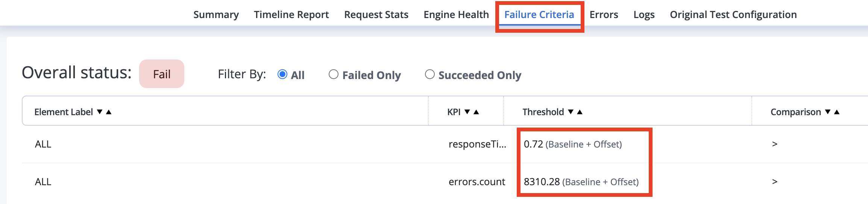Sort Element Label column ascending arrow
The width and height of the screenshot is (868, 204).
[x=109, y=112]
